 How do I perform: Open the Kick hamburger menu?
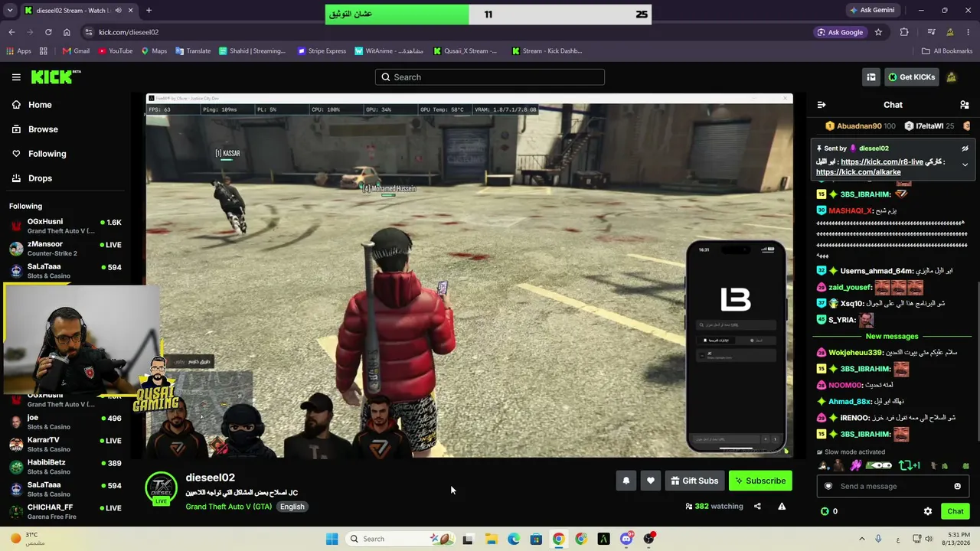point(16,77)
